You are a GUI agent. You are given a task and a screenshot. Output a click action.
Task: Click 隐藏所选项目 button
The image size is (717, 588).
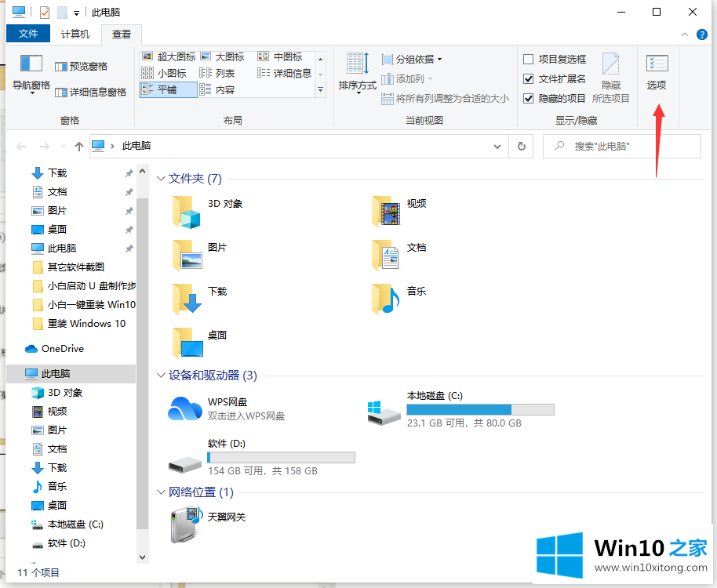point(610,78)
